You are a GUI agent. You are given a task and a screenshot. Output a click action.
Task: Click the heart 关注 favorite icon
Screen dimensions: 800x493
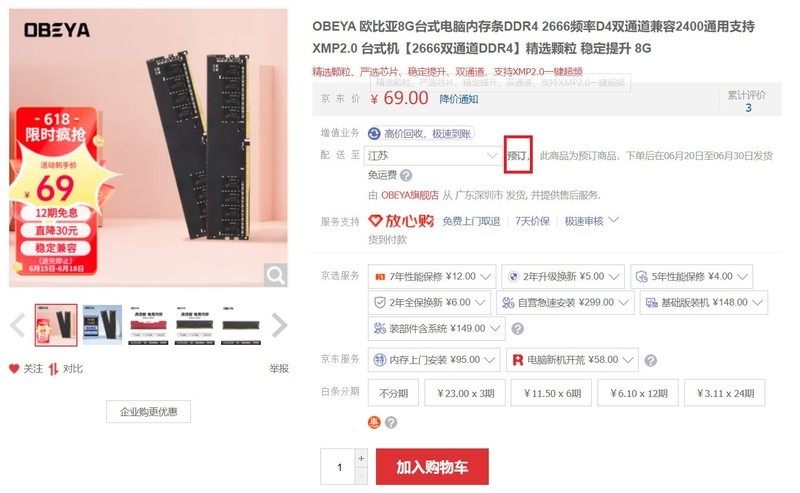(x=14, y=368)
